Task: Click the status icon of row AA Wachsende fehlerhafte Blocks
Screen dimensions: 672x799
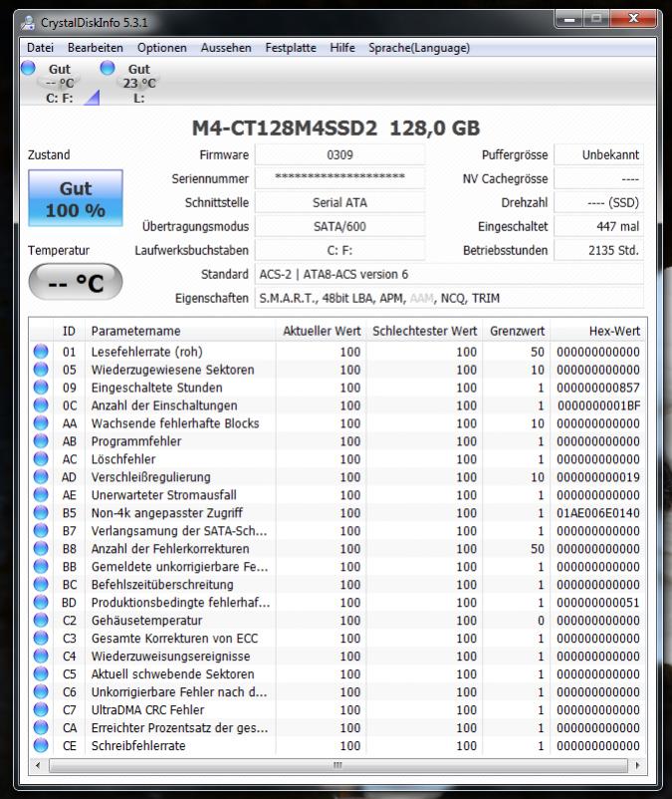Action: pyautogui.click(x=41, y=423)
